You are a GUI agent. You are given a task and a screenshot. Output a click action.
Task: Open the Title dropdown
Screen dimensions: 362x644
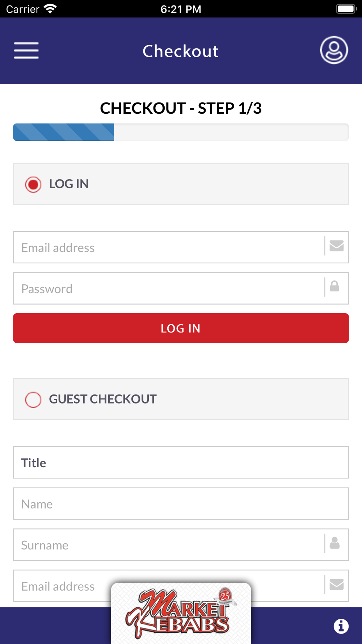click(x=181, y=463)
